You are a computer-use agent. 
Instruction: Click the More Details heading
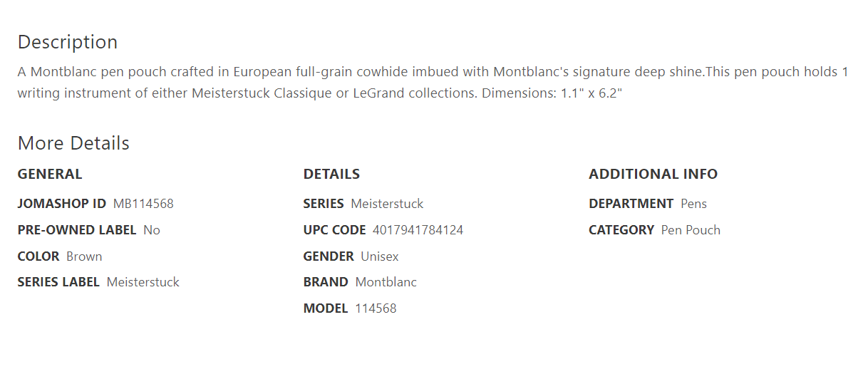(x=73, y=143)
